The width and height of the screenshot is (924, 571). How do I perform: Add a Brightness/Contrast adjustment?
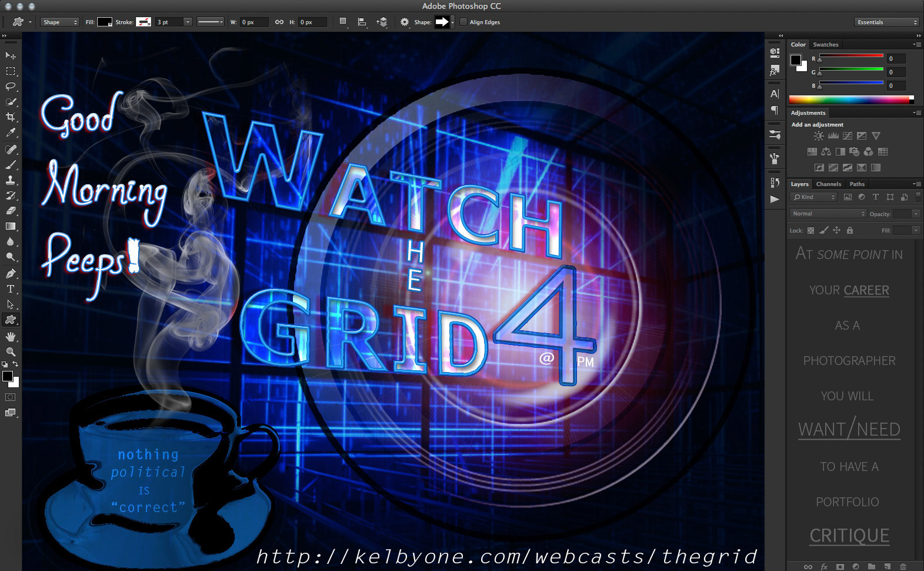[819, 136]
